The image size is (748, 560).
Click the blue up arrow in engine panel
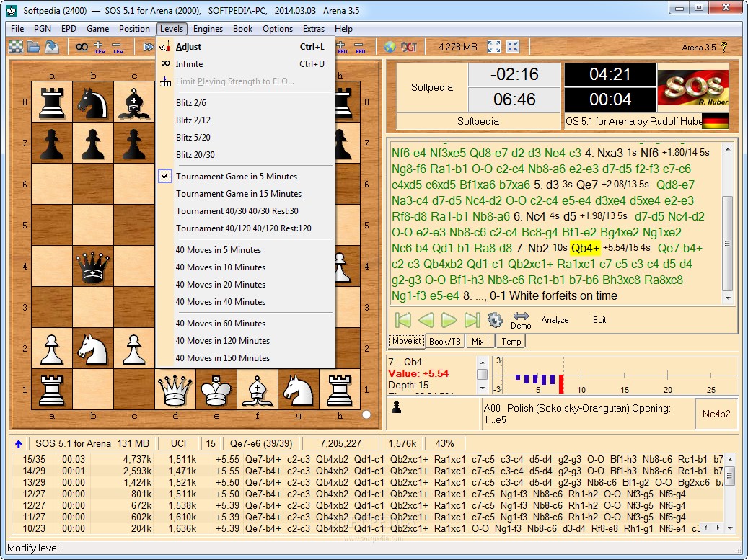pyautogui.click(x=19, y=444)
